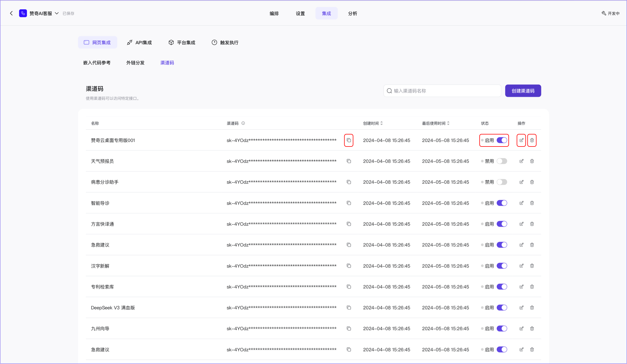
Task: Open the 分析 top navigation tab
Action: click(352, 13)
